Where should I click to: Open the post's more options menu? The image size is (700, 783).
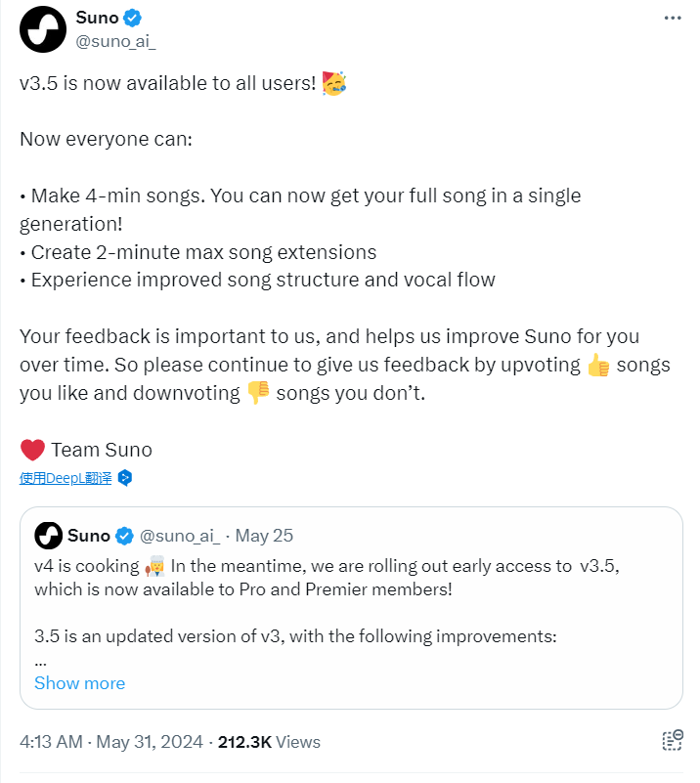point(672,17)
